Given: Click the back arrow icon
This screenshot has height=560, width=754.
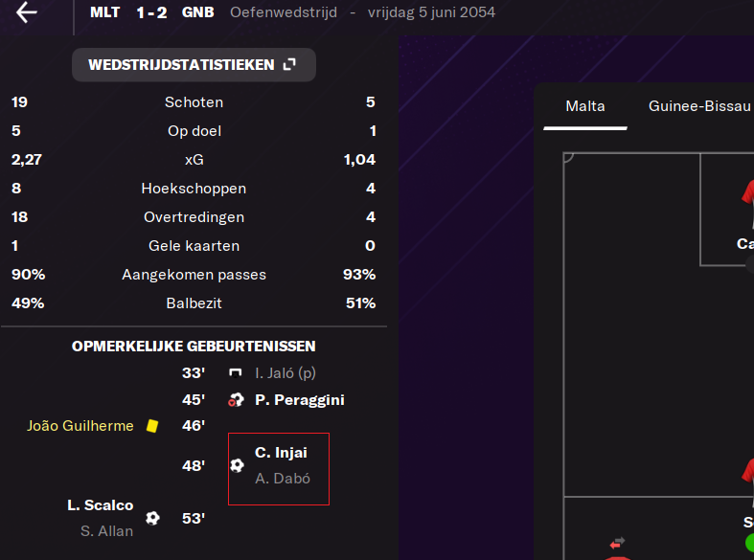Looking at the screenshot, I should pos(27,12).
